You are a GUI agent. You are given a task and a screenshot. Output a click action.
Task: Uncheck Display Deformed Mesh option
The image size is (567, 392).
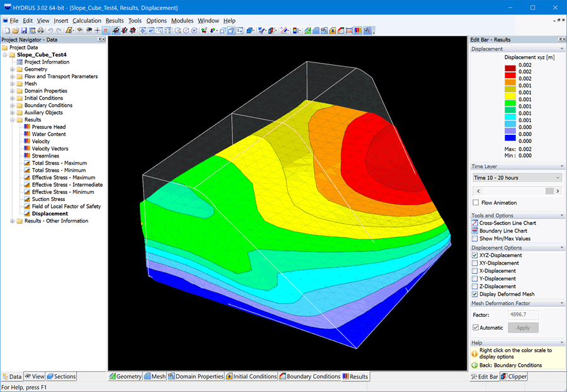[x=476, y=294]
